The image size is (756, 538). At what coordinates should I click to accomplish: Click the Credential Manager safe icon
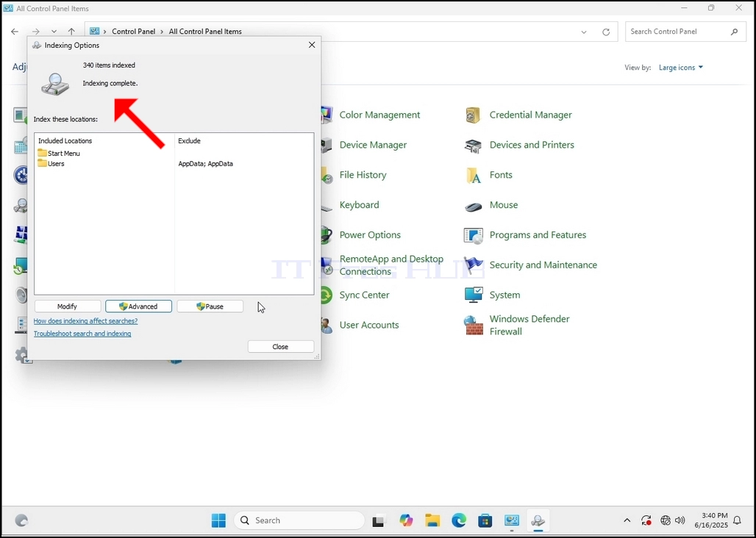pyautogui.click(x=473, y=115)
